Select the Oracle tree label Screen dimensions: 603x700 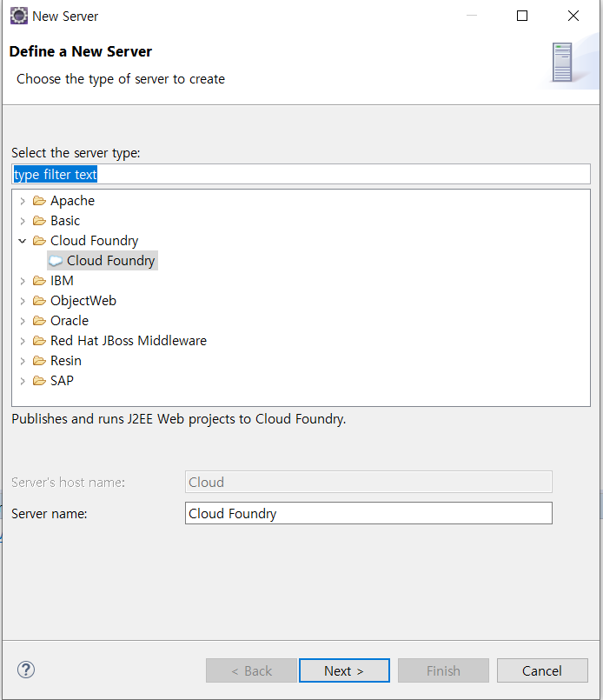point(70,321)
